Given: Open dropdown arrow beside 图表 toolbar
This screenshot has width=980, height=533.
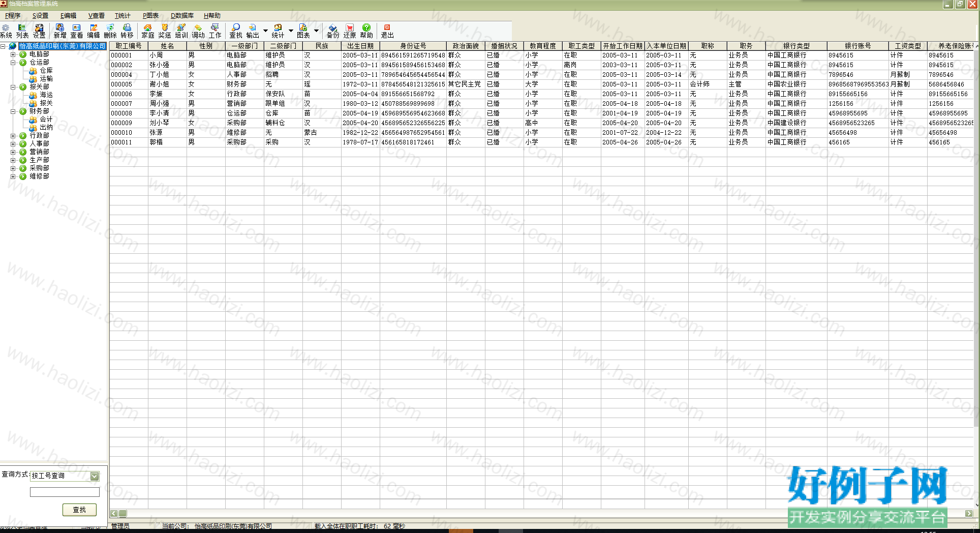Looking at the screenshot, I should 316,31.
